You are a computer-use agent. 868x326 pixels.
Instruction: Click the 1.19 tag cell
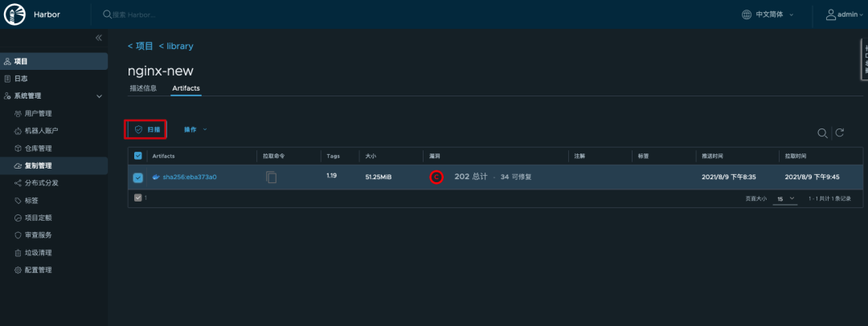pyautogui.click(x=332, y=176)
